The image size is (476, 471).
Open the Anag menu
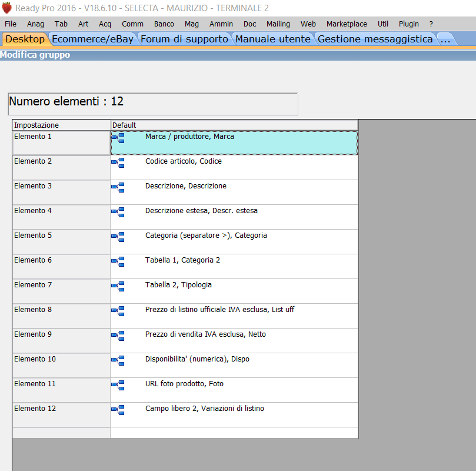35,24
